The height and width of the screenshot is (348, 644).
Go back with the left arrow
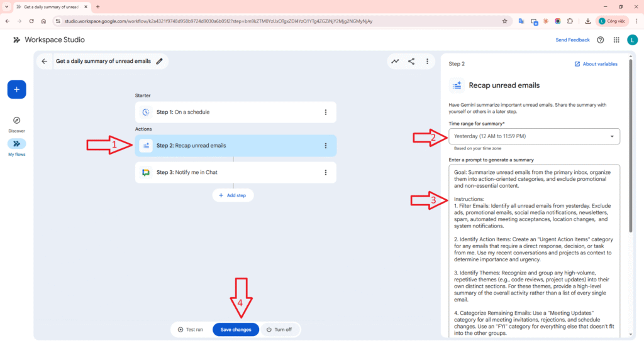pos(44,61)
